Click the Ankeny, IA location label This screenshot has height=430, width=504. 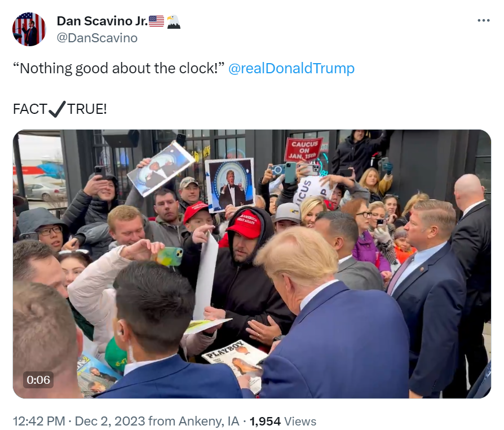click(x=209, y=421)
